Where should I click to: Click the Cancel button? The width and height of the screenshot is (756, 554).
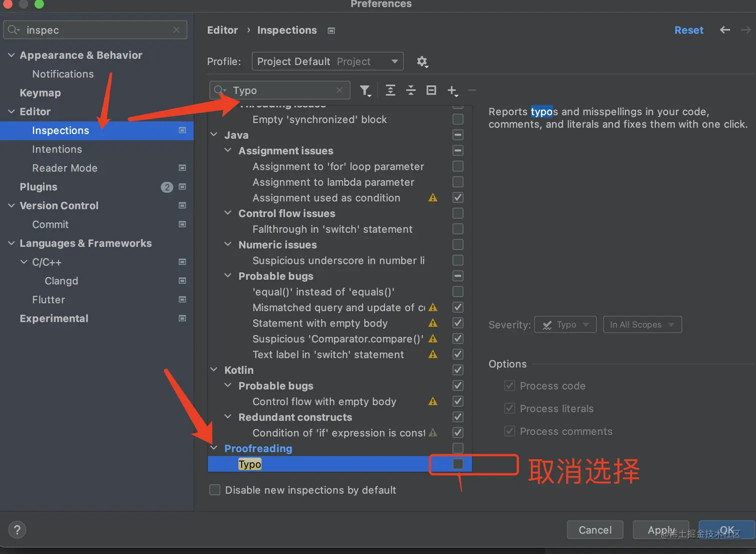[595, 530]
